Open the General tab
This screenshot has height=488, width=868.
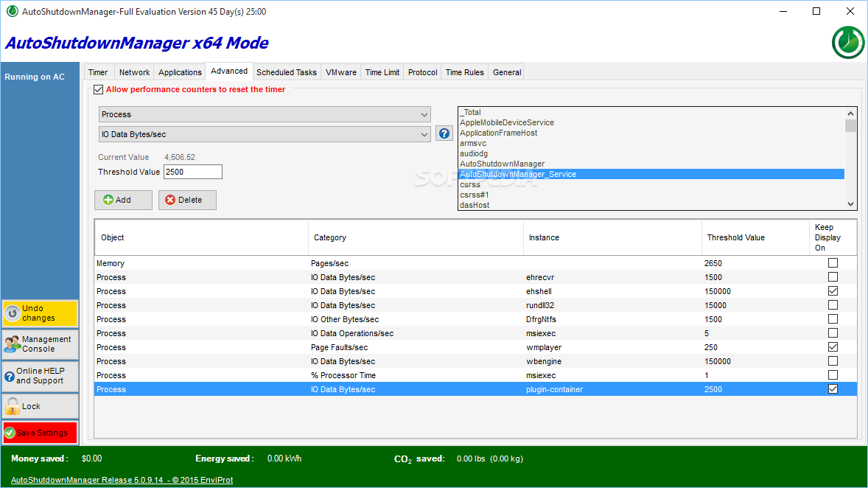pos(507,72)
